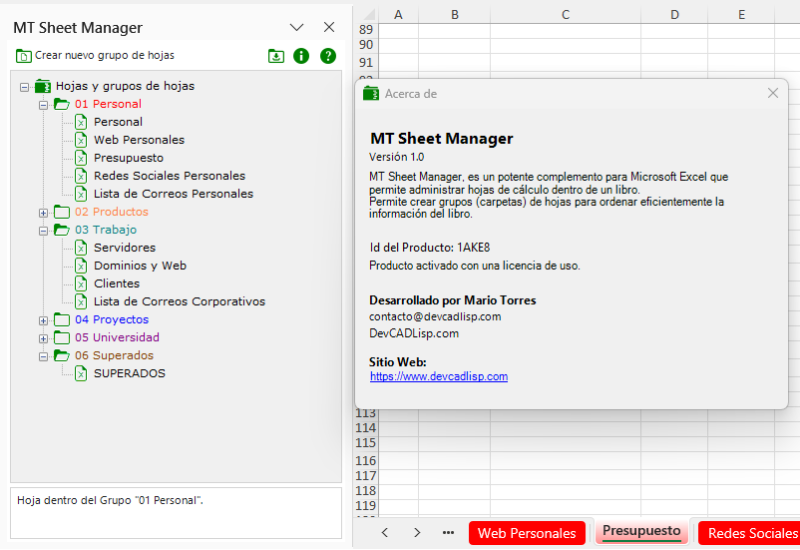The height and width of the screenshot is (550, 800).
Task: Click column A header in the spreadsheet
Action: point(398,15)
